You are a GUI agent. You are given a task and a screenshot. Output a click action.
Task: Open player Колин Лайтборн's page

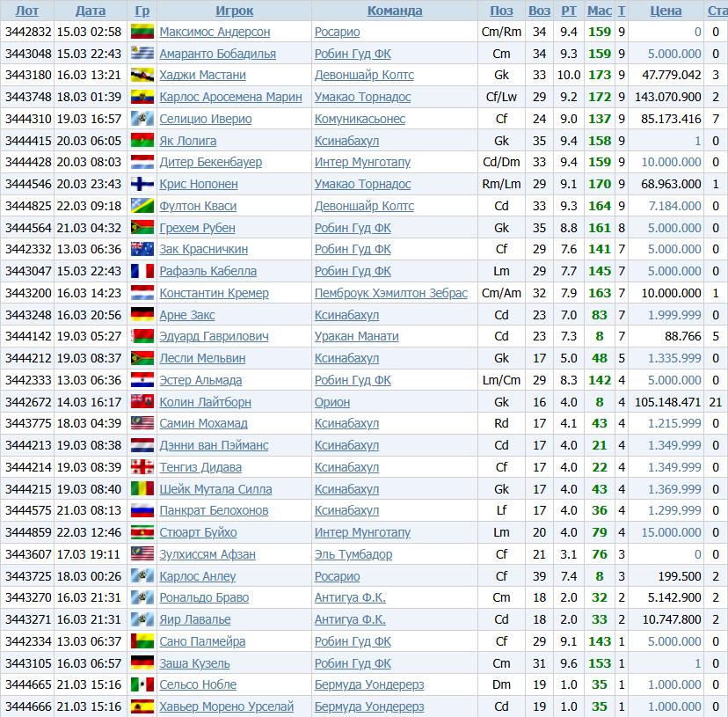205,402
